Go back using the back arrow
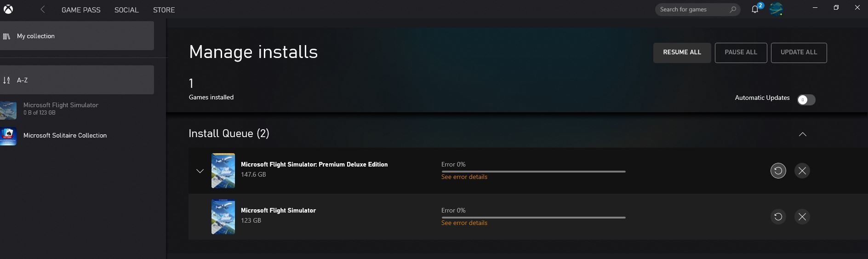This screenshot has width=868, height=259. 43,9
